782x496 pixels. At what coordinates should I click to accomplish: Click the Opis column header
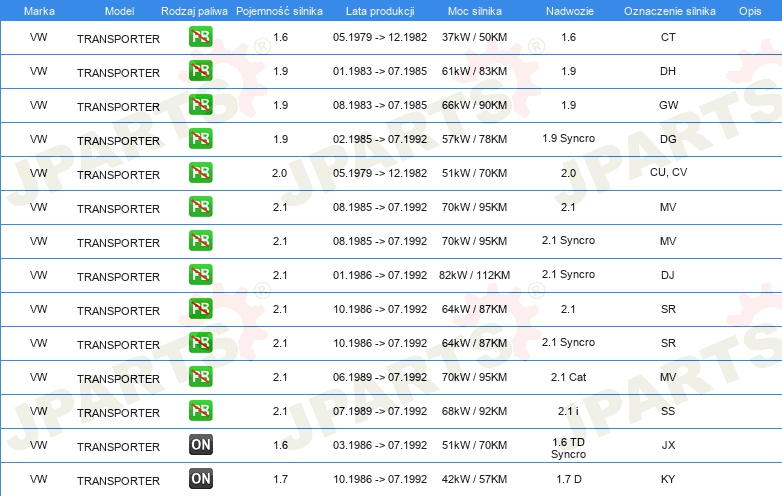(750, 11)
